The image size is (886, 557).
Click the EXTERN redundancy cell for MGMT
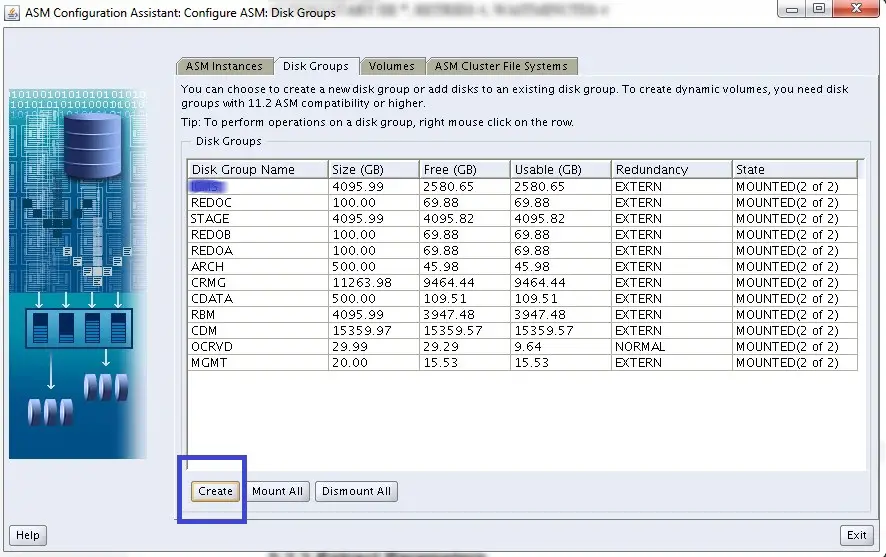(x=671, y=363)
